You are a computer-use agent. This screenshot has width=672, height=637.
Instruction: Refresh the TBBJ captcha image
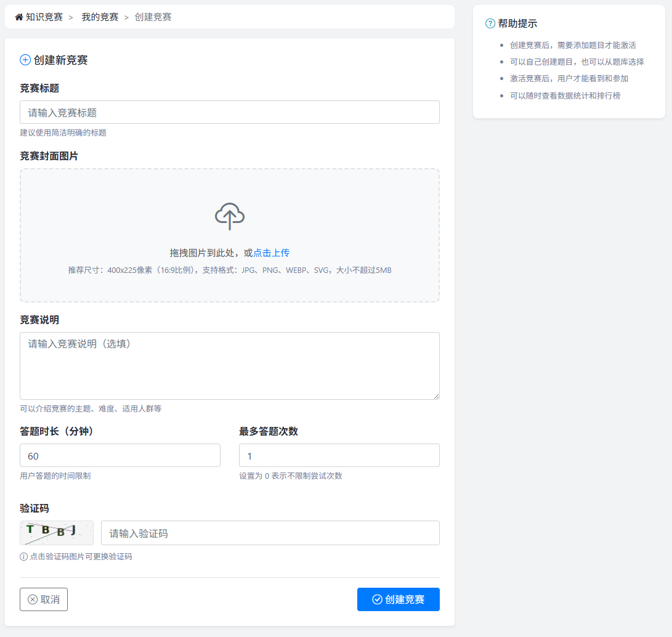(57, 533)
